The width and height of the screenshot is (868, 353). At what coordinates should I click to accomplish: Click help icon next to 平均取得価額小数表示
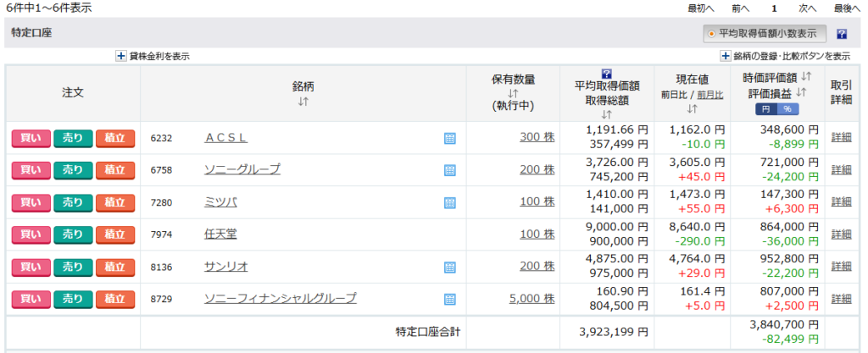click(x=842, y=35)
